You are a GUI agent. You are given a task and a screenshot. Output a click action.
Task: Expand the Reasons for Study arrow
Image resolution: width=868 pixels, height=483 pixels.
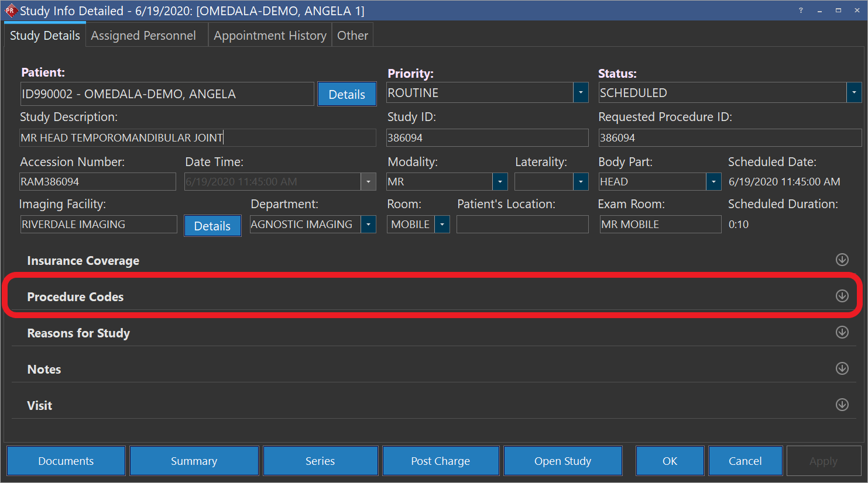[842, 332]
